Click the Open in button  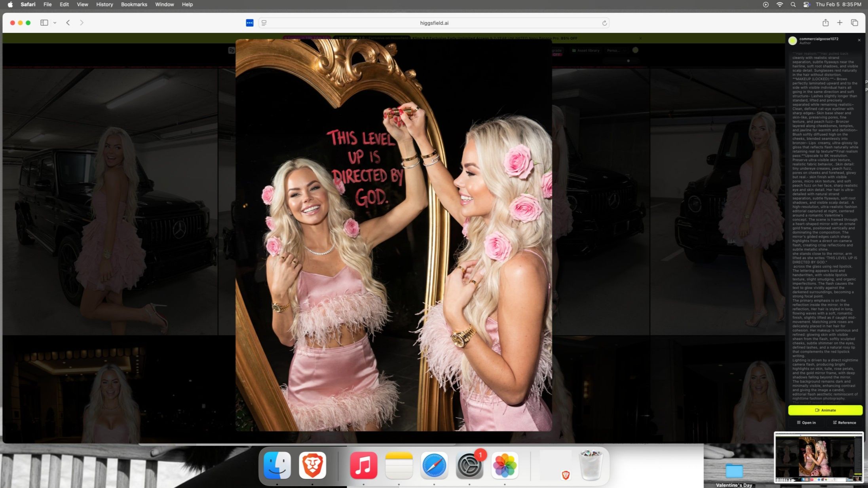click(806, 422)
